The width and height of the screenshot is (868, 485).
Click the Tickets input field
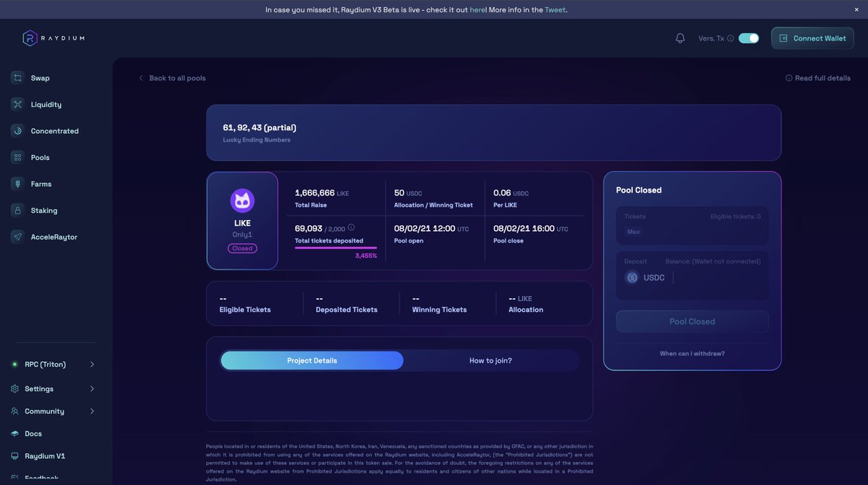pyautogui.click(x=692, y=226)
